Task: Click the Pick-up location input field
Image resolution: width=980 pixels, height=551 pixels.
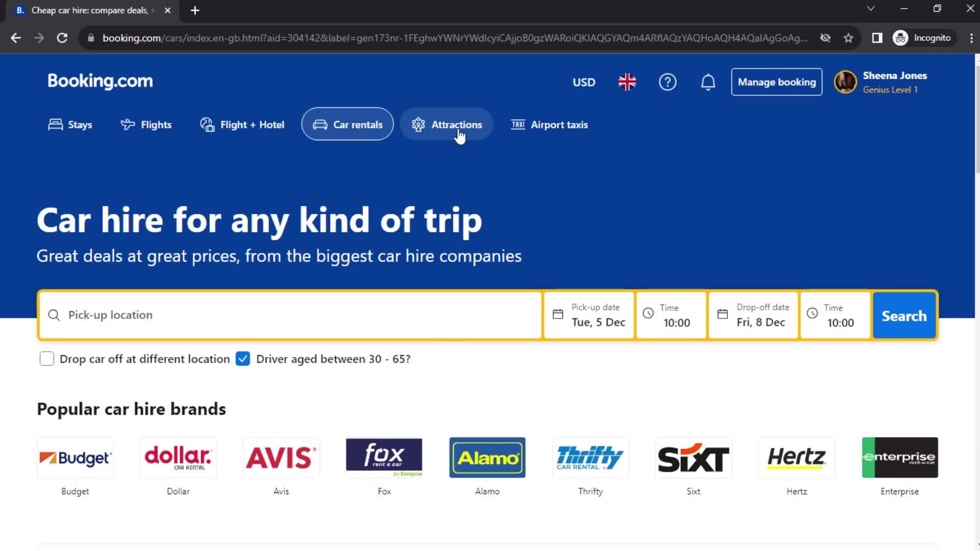Action: (291, 314)
